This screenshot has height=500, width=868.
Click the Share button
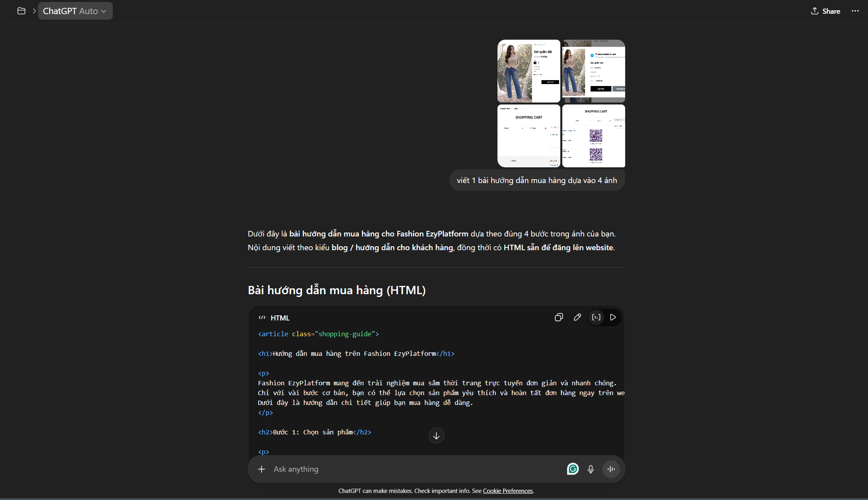825,11
